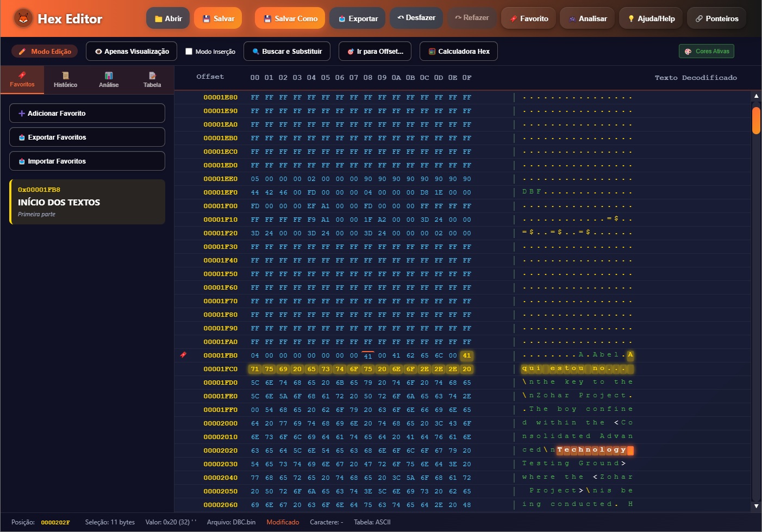Open a file with the Abrir button
Screen dimensions: 762x532
click(168, 18)
